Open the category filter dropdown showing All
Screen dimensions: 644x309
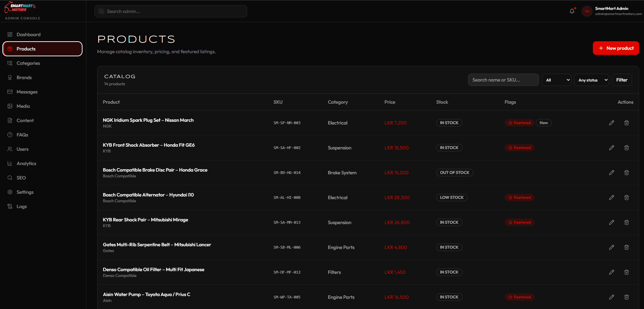point(556,80)
